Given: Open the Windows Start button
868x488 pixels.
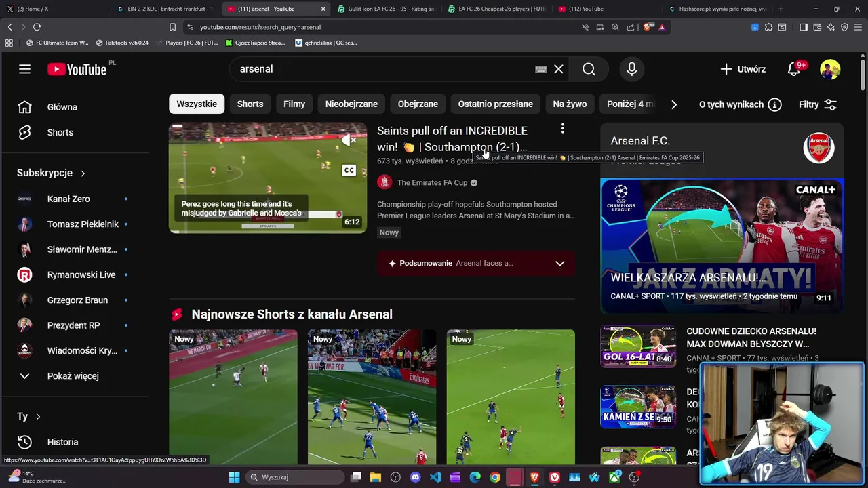Looking at the screenshot, I should (234, 477).
